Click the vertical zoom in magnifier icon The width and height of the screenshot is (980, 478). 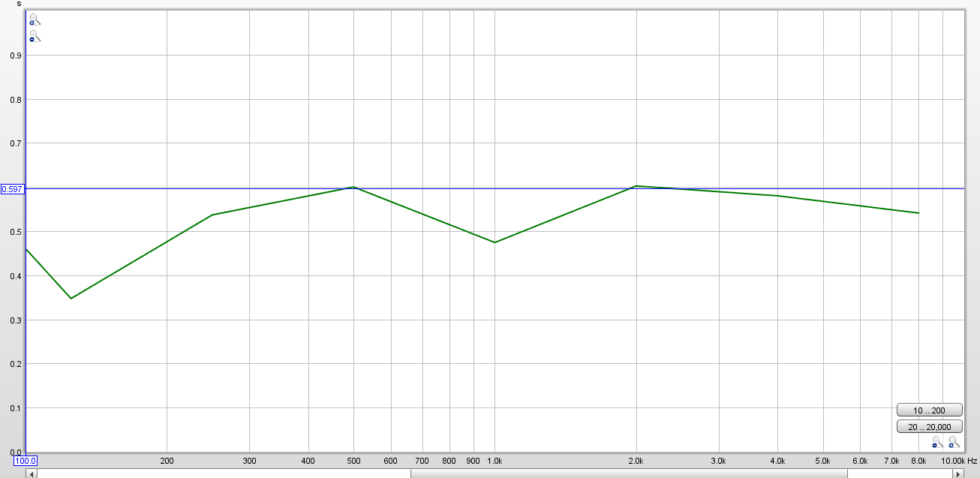tap(34, 20)
